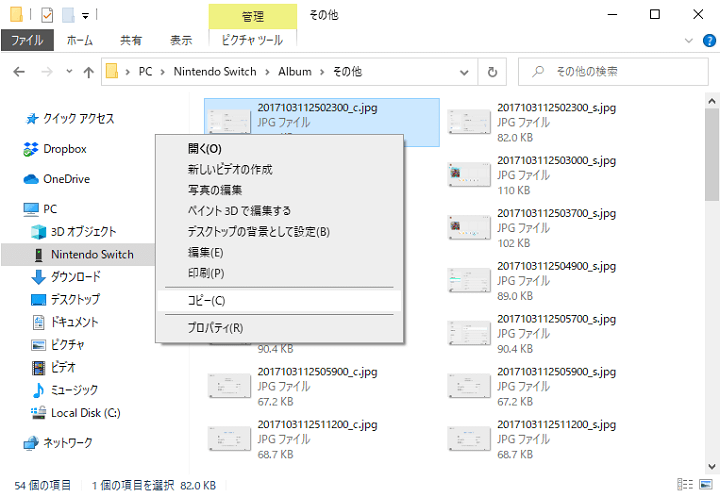Choose 写真の編集 from context menu
Viewport: 720px width, 497px height.
[279, 190]
